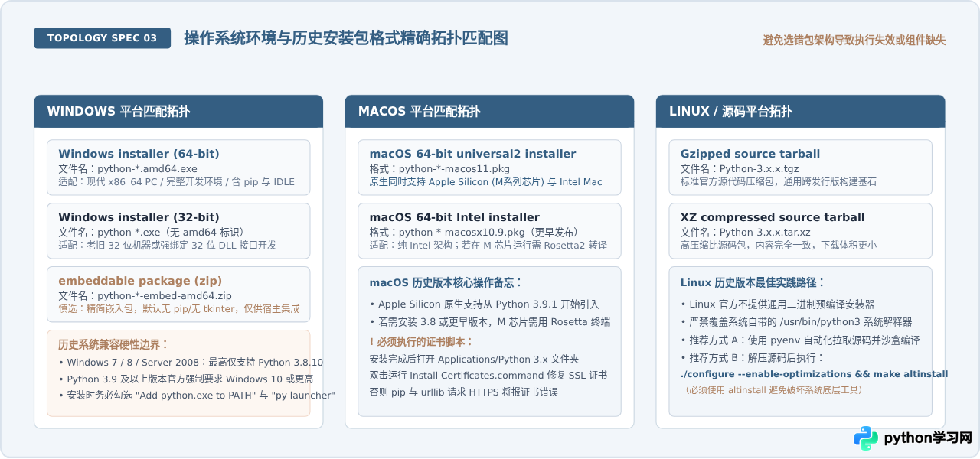Click the bullet "推荐方式 B:解压源码后执行"
The width and height of the screenshot is (980, 459).
click(x=753, y=358)
